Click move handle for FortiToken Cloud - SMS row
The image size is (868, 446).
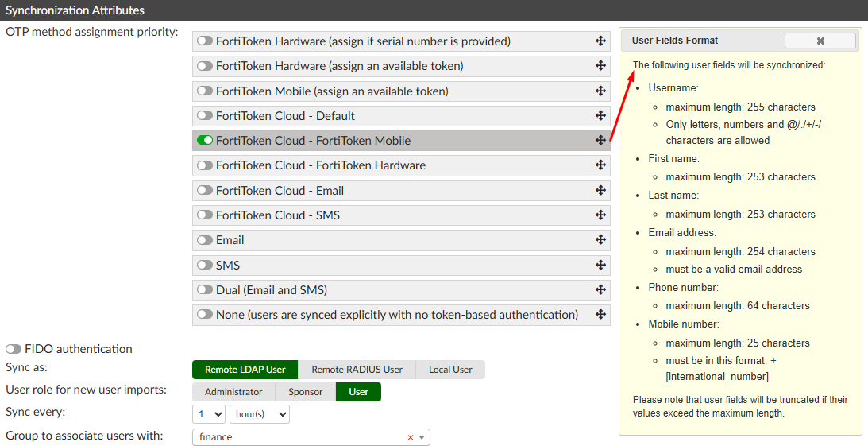(600, 215)
